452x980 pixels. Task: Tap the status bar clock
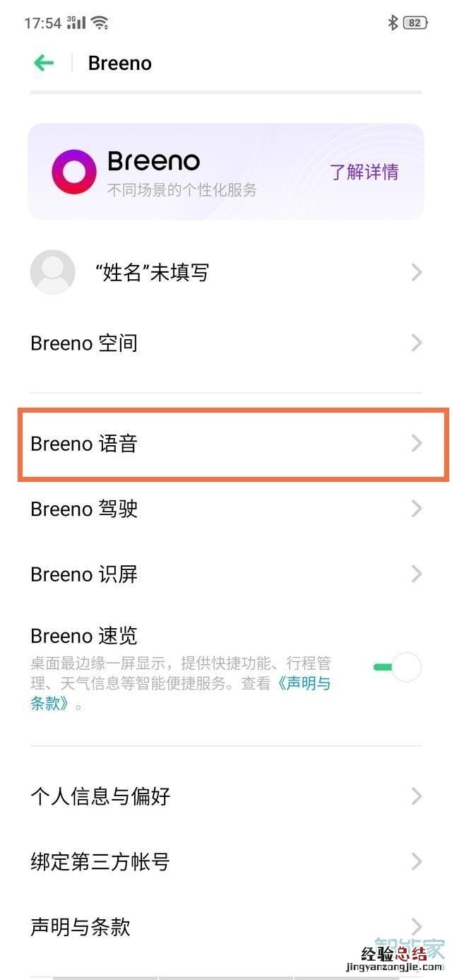(43, 23)
